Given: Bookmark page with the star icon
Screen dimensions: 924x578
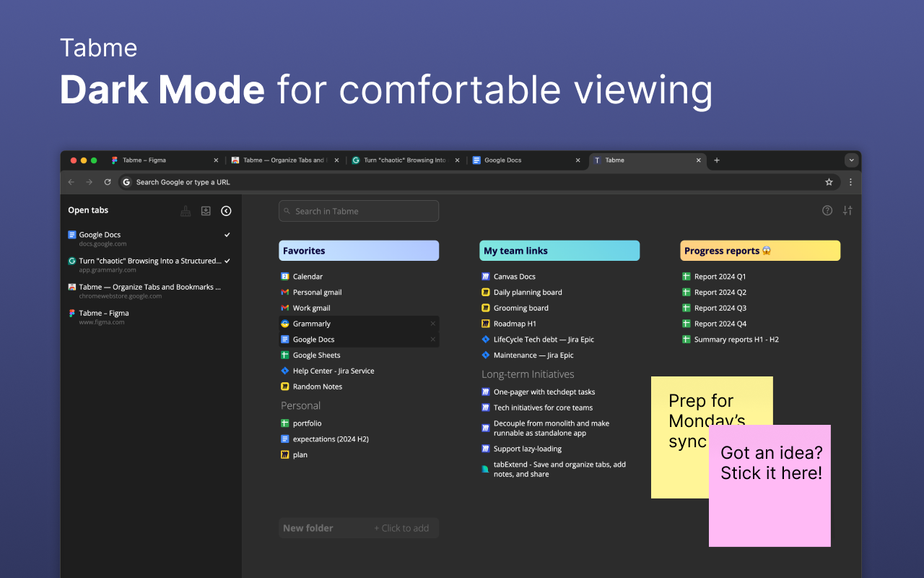Looking at the screenshot, I should click(x=829, y=182).
